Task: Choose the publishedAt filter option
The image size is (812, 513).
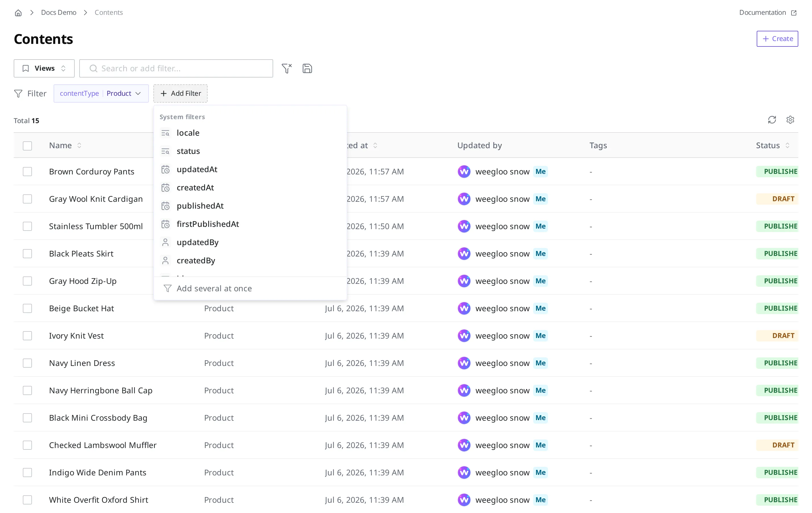Action: point(250,205)
